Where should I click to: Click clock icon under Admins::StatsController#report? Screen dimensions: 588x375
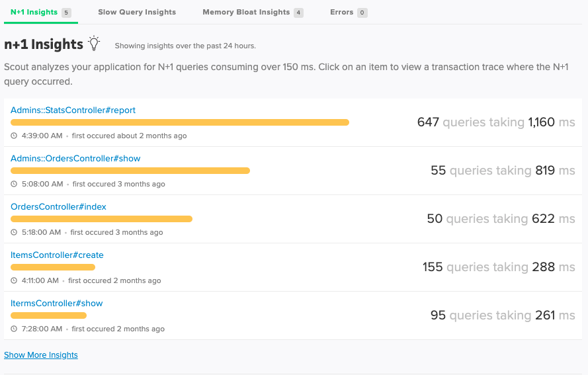click(x=14, y=136)
